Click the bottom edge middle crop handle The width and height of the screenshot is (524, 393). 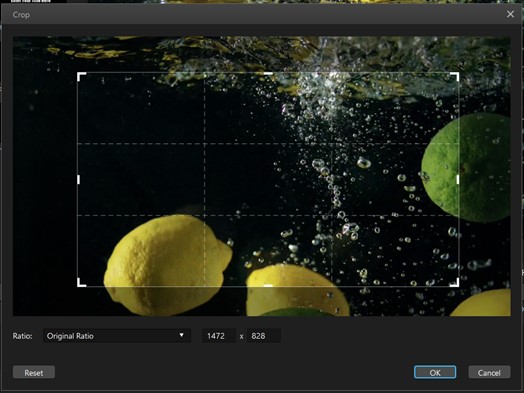(x=268, y=286)
